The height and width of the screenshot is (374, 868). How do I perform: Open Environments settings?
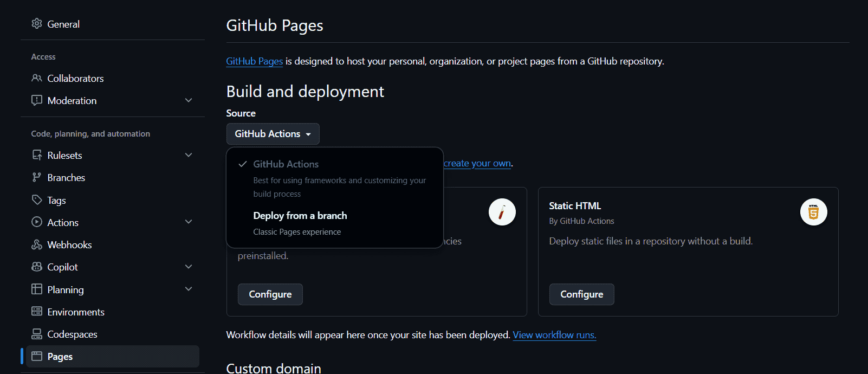(x=113, y=312)
